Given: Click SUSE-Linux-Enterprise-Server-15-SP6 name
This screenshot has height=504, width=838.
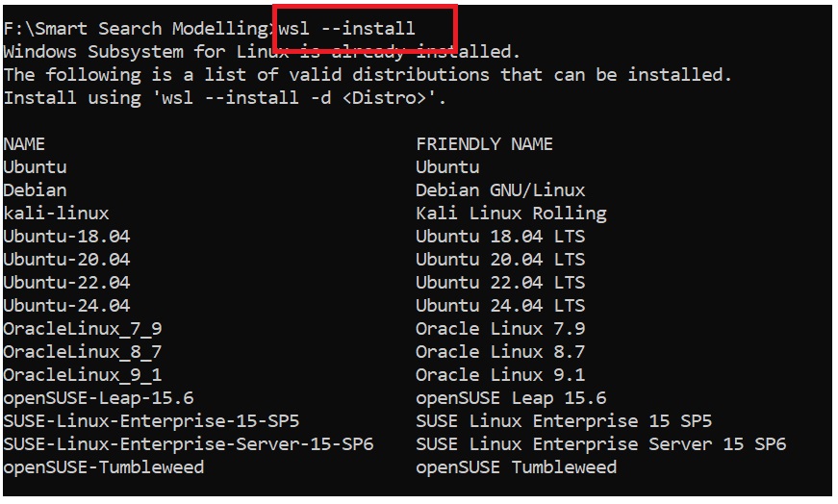Looking at the screenshot, I should tap(188, 443).
